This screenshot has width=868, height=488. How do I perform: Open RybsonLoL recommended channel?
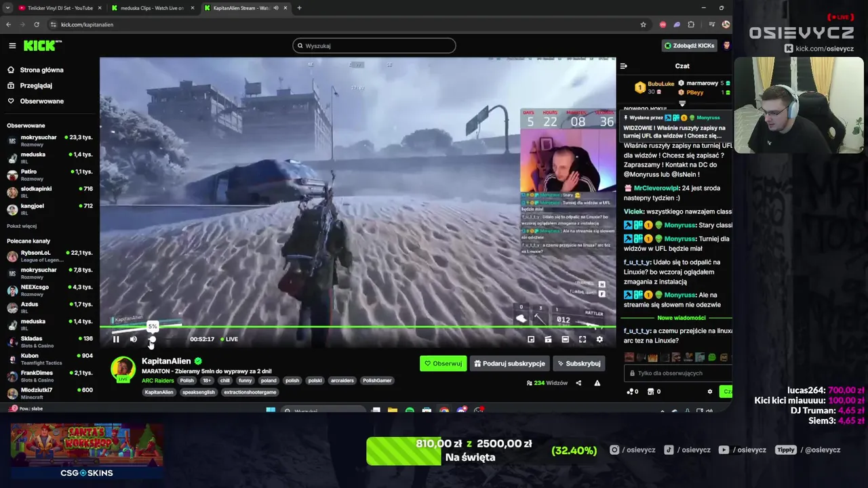coord(50,256)
